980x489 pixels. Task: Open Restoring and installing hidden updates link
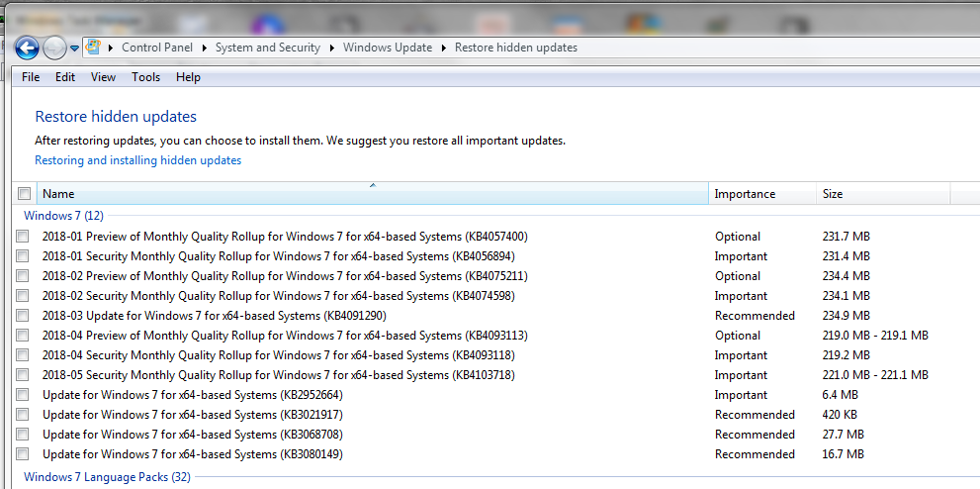137,160
